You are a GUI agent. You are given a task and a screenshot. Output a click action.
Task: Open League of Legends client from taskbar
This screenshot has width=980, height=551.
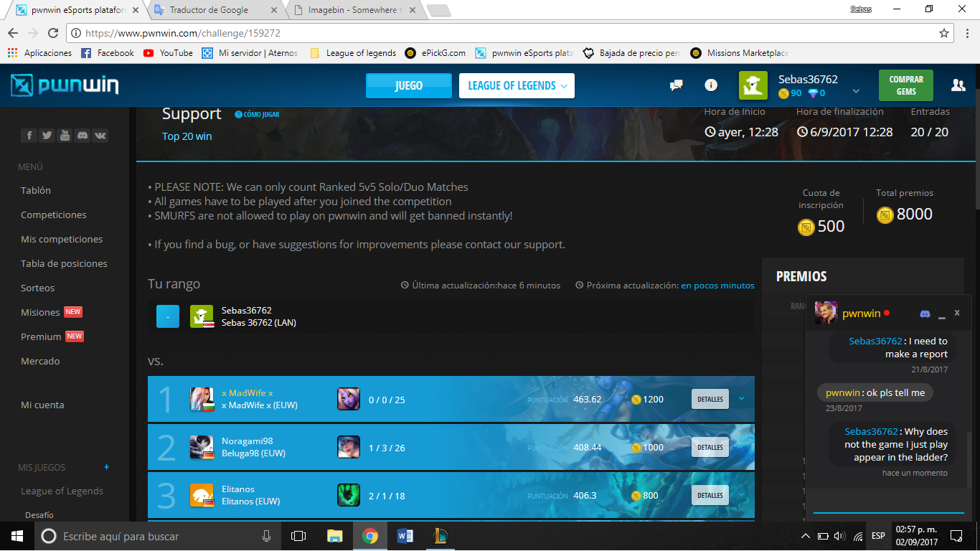pyautogui.click(x=440, y=536)
